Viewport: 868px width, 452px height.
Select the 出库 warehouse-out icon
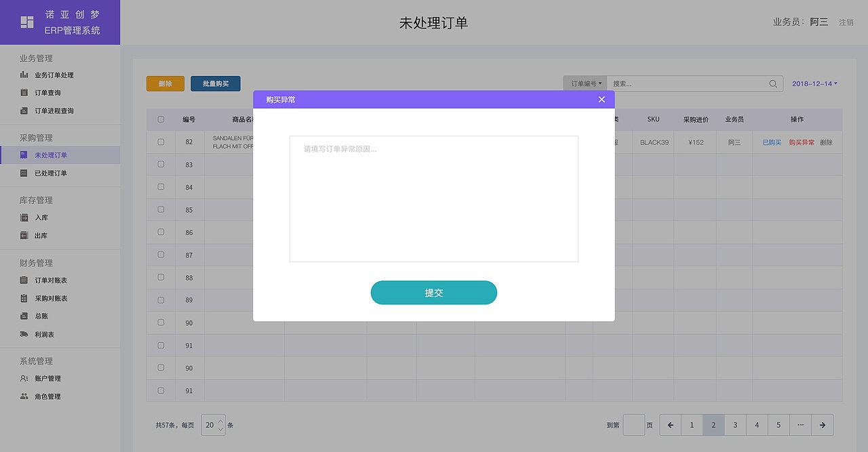pyautogui.click(x=25, y=235)
